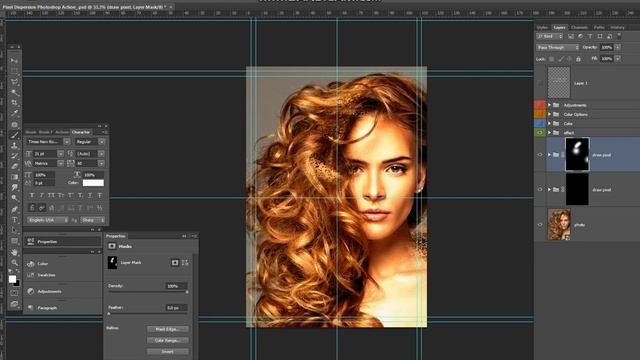This screenshot has height=360, width=640.
Task: Select the Pen tool
Action: [14, 209]
